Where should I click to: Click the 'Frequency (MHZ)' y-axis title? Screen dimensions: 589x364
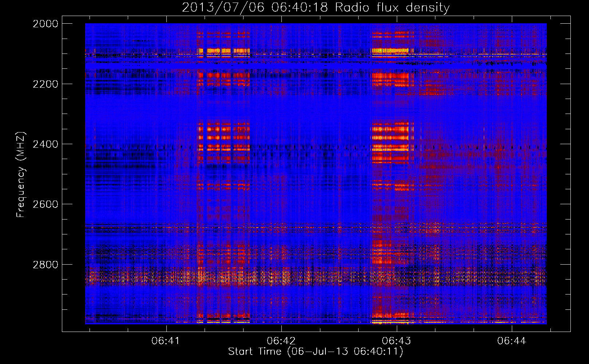click(21, 174)
